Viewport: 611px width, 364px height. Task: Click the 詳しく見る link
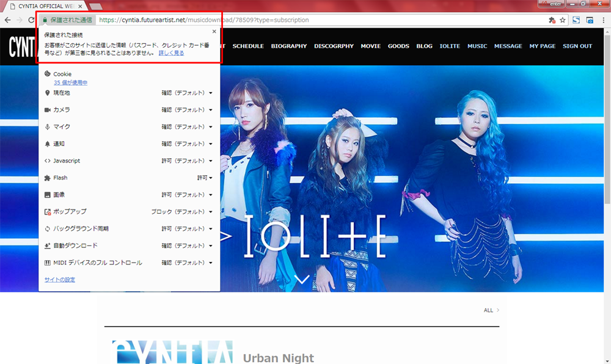point(171,53)
